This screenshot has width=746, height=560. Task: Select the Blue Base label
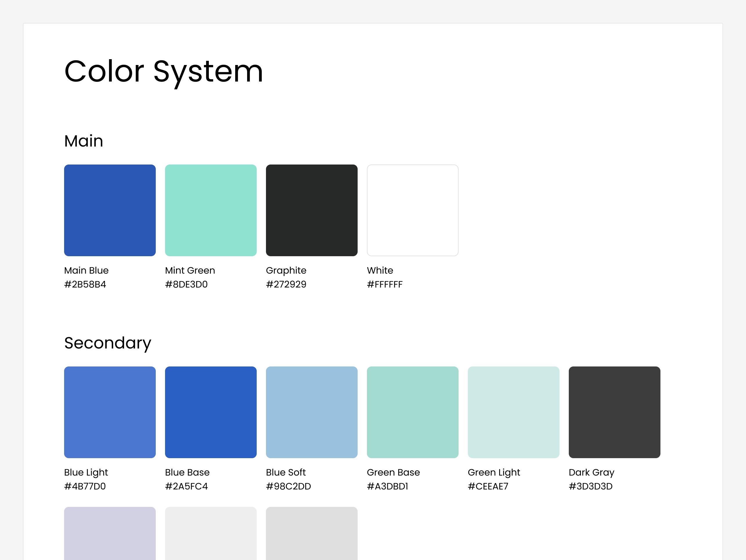tap(187, 472)
